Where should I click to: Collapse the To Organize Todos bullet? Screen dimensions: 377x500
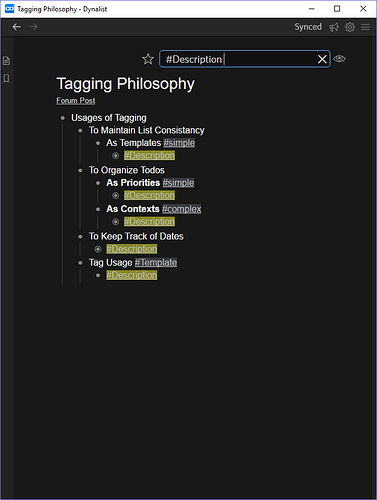pos(80,171)
